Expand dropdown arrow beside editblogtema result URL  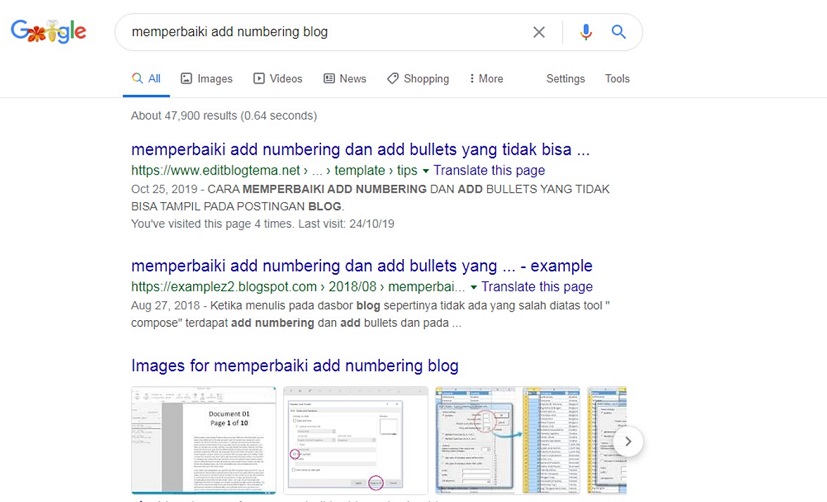426,171
